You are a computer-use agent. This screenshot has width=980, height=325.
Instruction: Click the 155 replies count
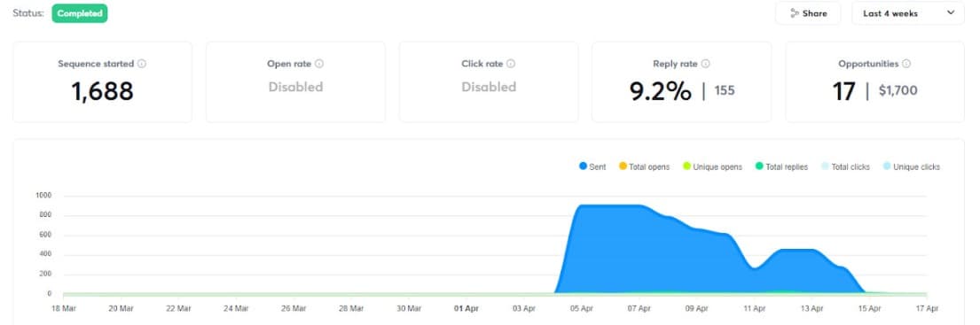(x=725, y=91)
